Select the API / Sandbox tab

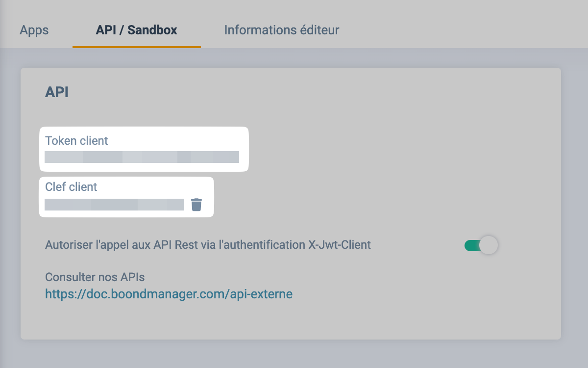point(136,30)
